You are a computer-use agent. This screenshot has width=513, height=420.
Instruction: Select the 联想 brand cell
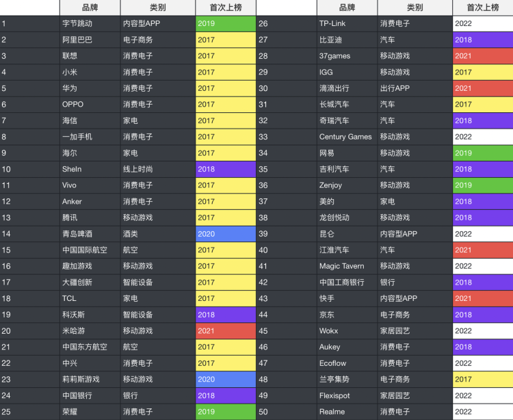pyautogui.click(x=90, y=56)
